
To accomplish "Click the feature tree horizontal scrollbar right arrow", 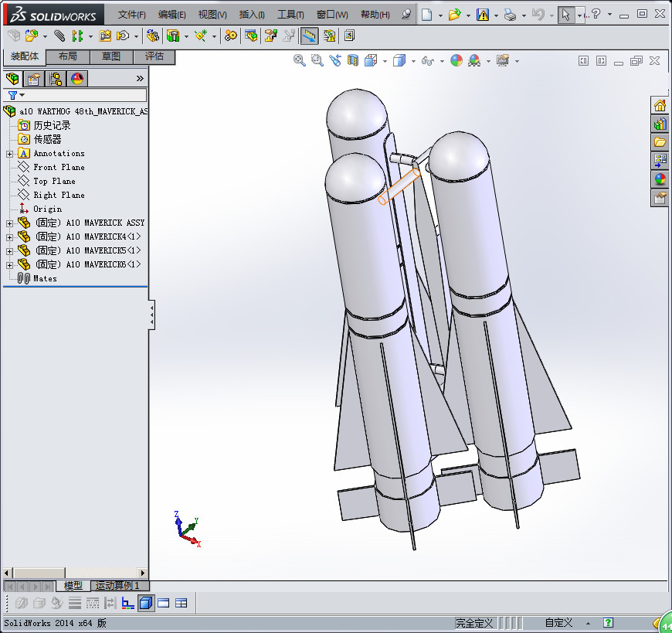I will point(143,573).
